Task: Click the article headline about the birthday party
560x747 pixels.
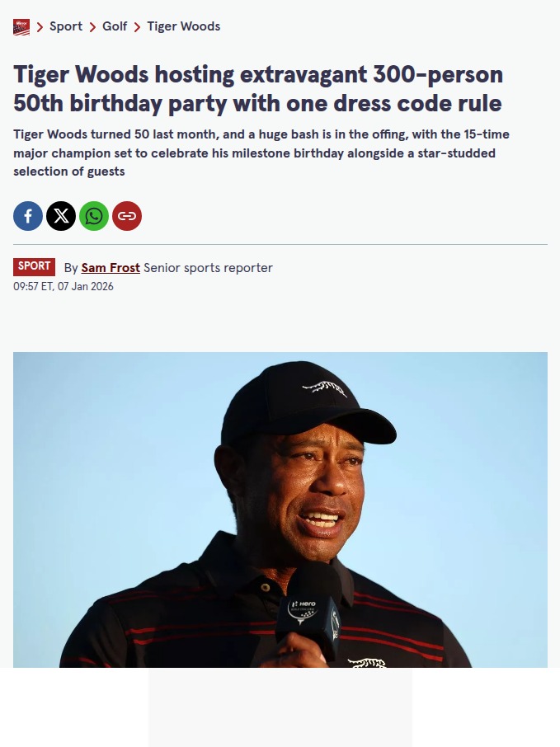Action: coord(258,89)
